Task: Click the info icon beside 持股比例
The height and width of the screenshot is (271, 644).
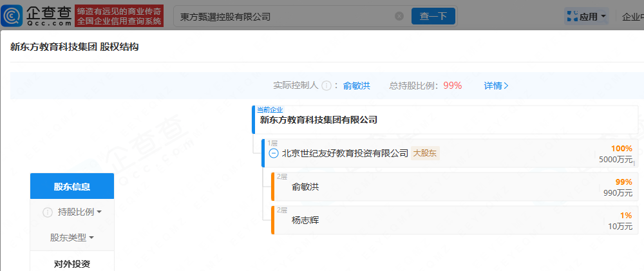Action: point(47,212)
